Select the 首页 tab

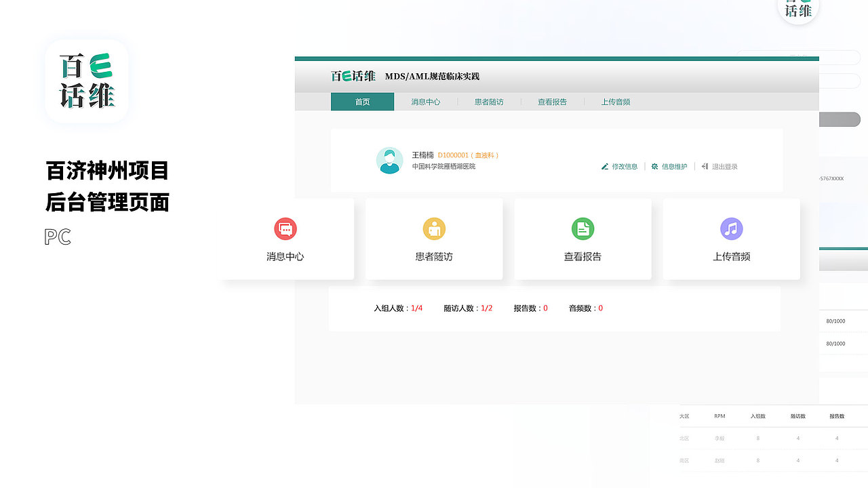tap(362, 102)
